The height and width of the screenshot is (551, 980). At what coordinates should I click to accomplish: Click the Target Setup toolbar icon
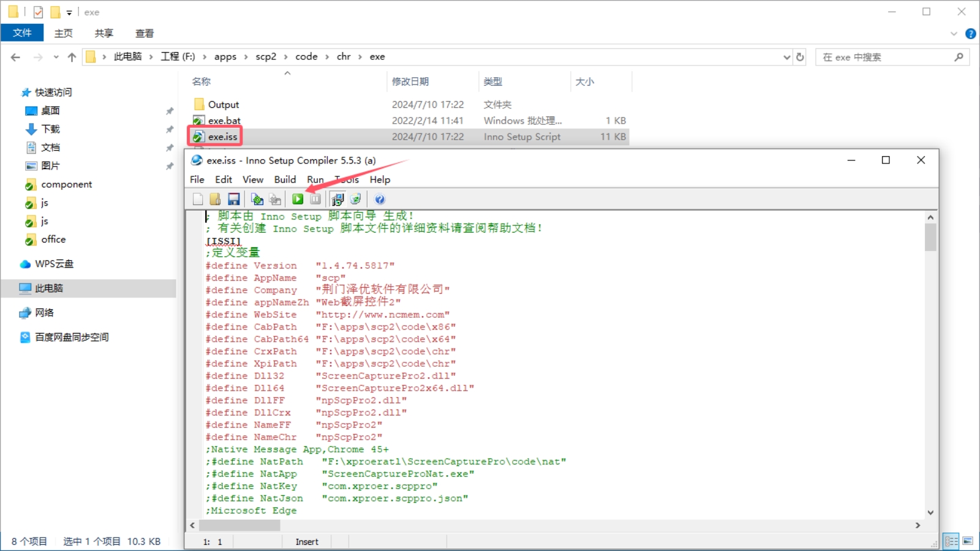[x=337, y=199]
